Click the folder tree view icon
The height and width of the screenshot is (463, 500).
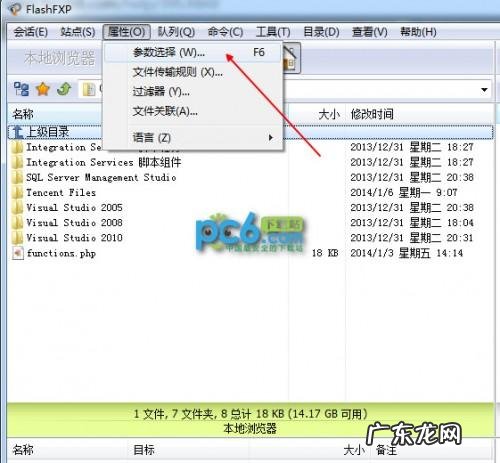click(x=21, y=89)
